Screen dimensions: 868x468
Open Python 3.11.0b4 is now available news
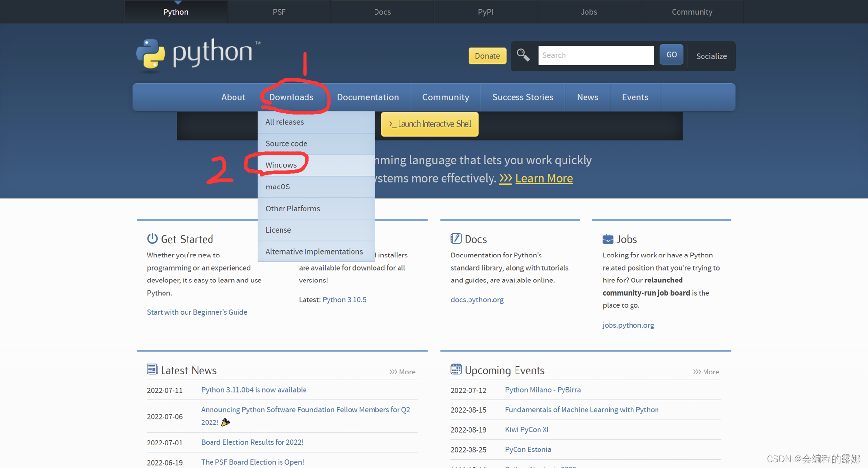(254, 390)
